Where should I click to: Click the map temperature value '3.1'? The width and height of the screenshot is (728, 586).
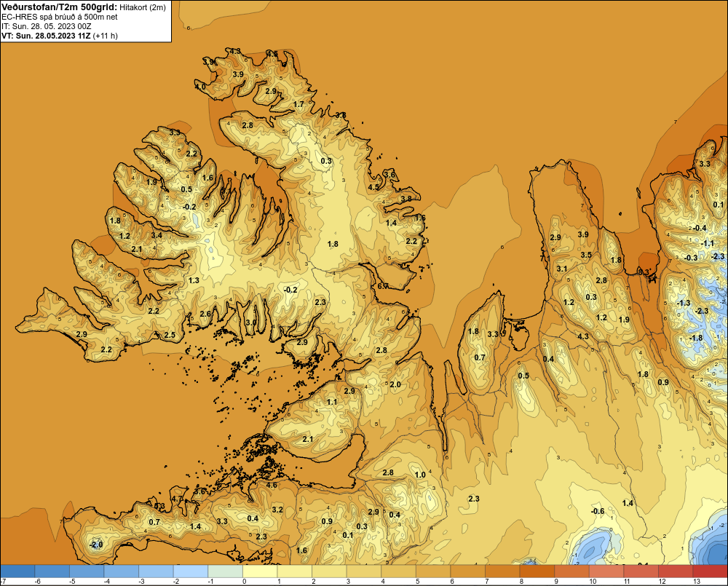point(562,269)
